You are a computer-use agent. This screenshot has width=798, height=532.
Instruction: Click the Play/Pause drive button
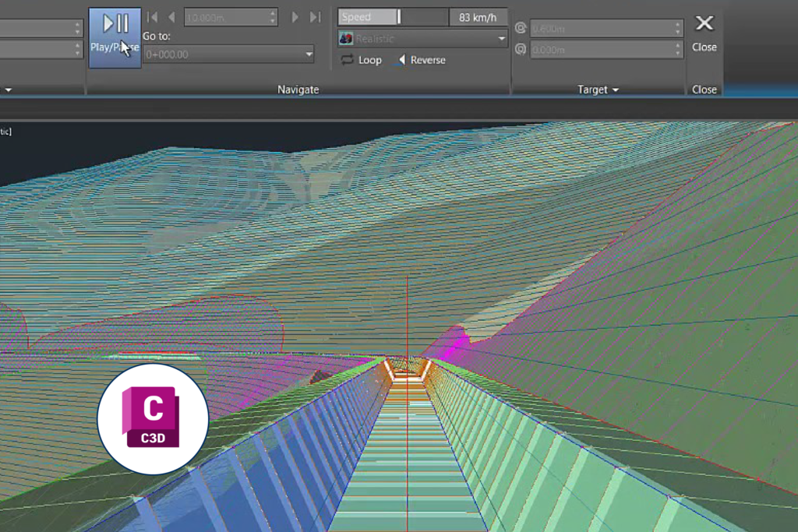(x=115, y=37)
